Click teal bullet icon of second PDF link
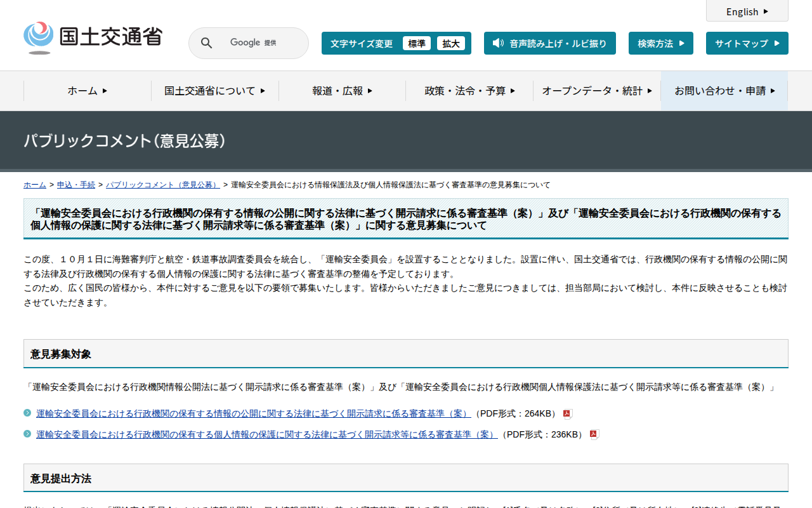The width and height of the screenshot is (812, 508). point(27,434)
